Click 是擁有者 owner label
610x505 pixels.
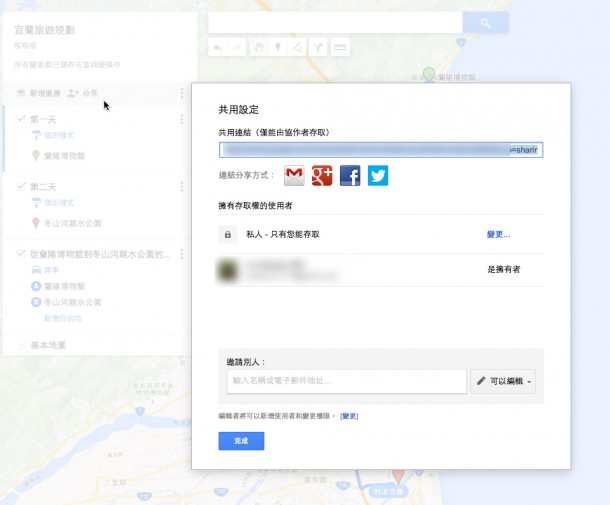coord(504,269)
